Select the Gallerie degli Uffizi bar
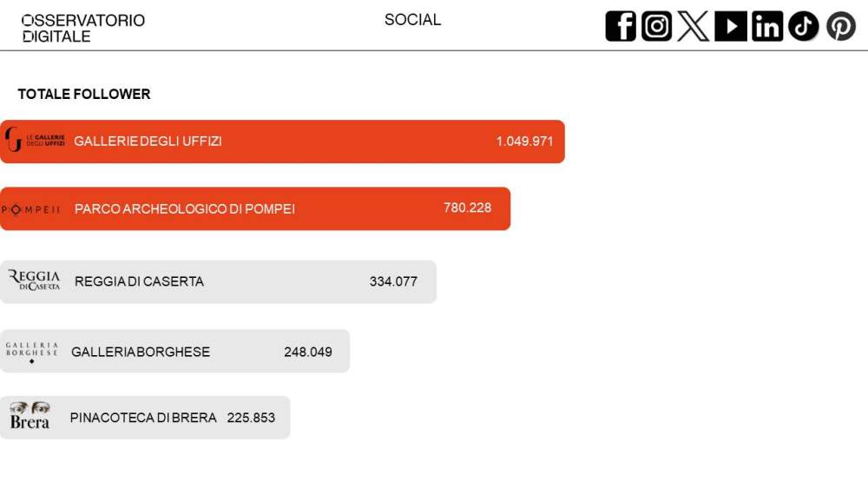The image size is (868, 488). click(282, 142)
